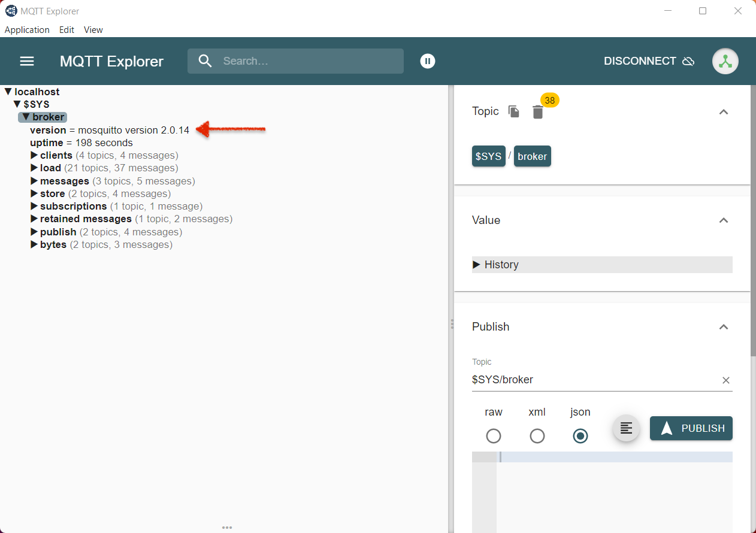Click the cloud-off disconnect icon

pyautogui.click(x=689, y=61)
